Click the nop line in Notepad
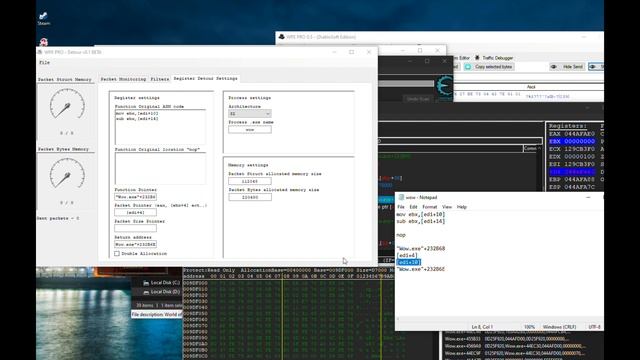Image resolution: width=640 pixels, height=360 pixels. tap(401, 235)
